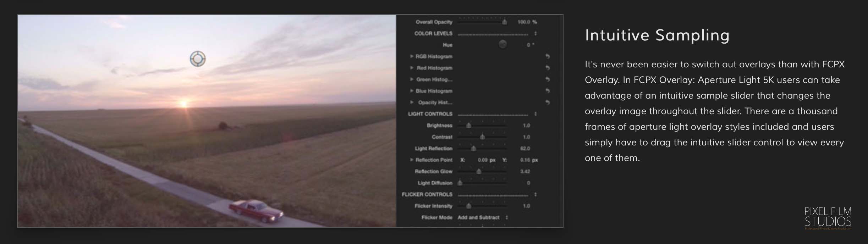Reset the Green Histogram with its arrow icon
This screenshot has height=244, width=868.
(548, 79)
